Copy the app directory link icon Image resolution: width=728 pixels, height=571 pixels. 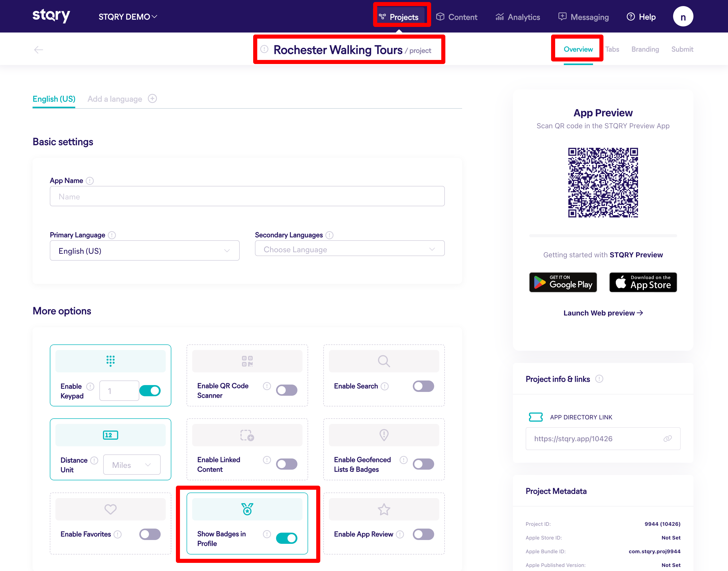(667, 439)
